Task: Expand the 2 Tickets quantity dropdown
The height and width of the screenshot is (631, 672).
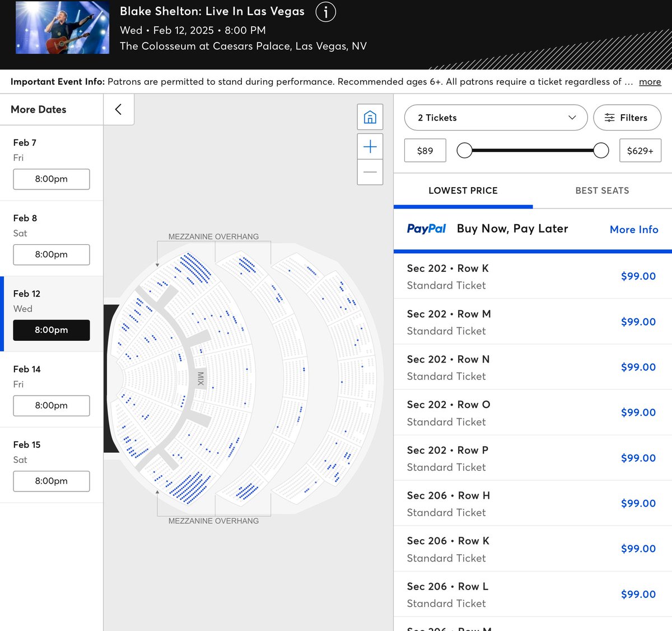Action: coord(496,118)
